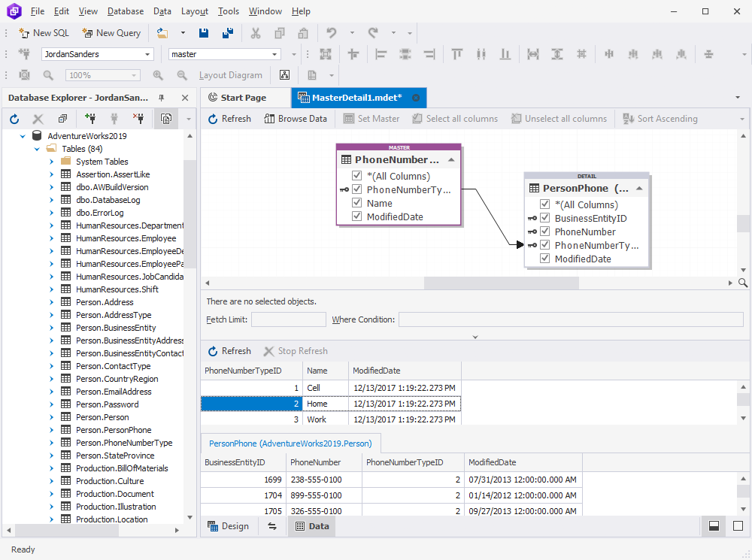Open the 100% zoom level dropdown
Viewport: 752px width, 560px height.
pos(134,75)
